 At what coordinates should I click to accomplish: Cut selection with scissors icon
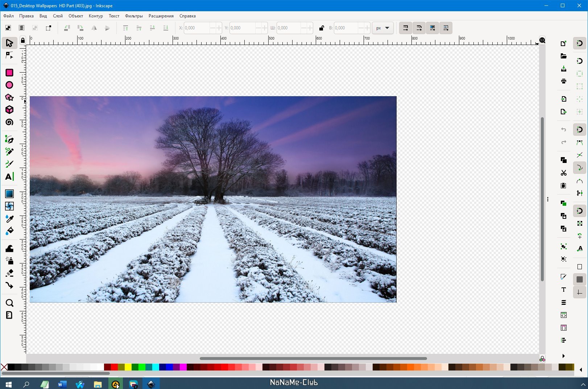tap(563, 173)
